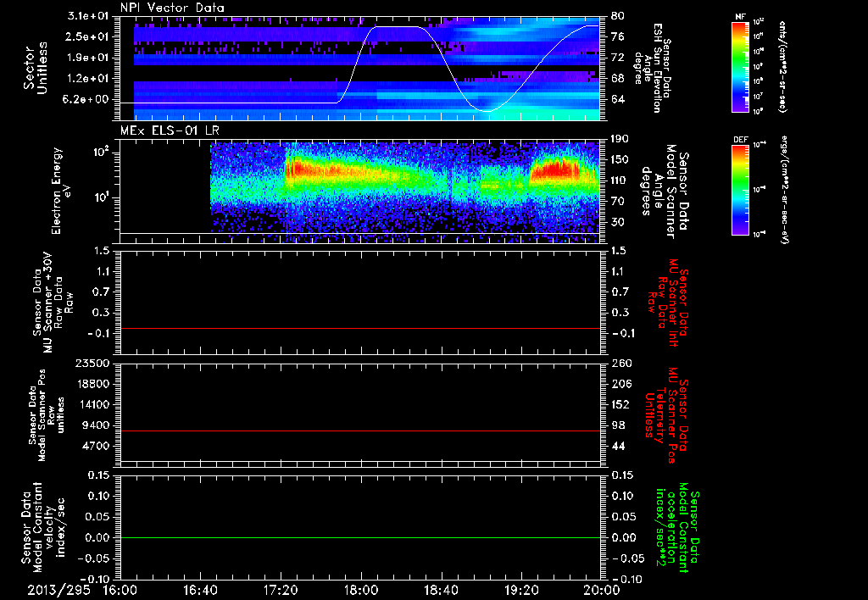Click the 1.9e+01 sector tick label
Screen dimensions: 868x600
(x=90, y=58)
